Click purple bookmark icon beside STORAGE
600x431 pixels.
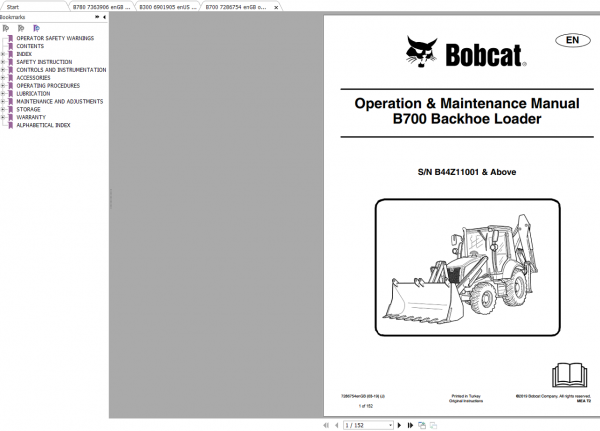(x=11, y=109)
